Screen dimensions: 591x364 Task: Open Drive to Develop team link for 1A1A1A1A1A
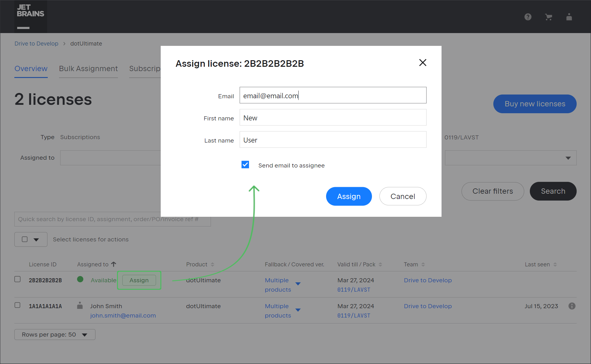[x=428, y=306]
